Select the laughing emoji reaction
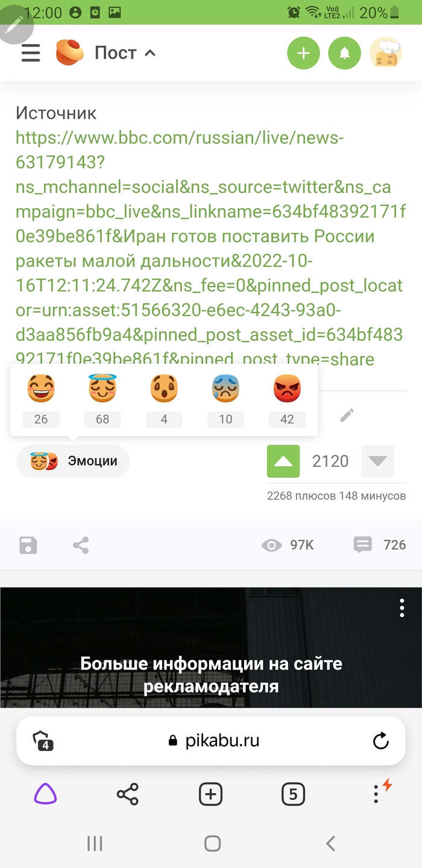This screenshot has height=868, width=422. tap(41, 388)
